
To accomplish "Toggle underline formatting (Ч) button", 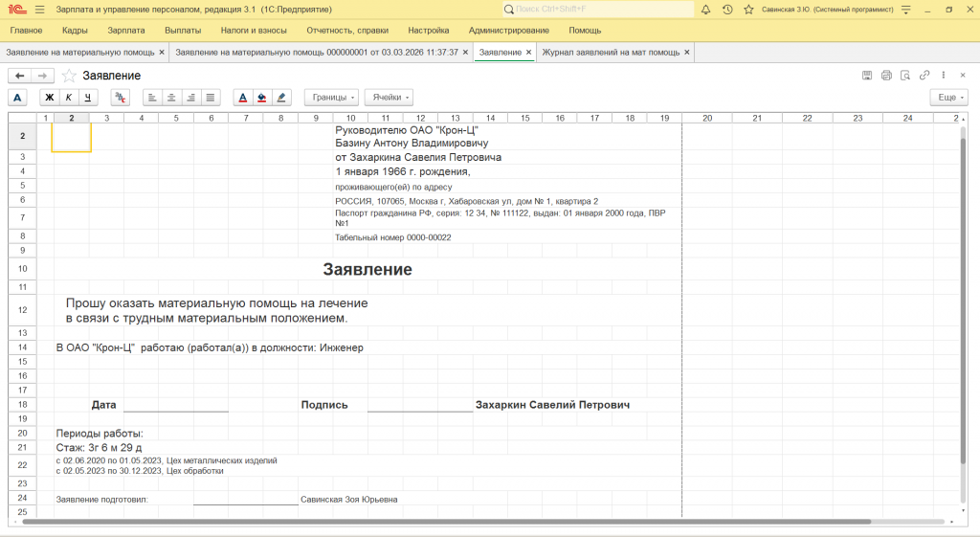I will click(87, 98).
